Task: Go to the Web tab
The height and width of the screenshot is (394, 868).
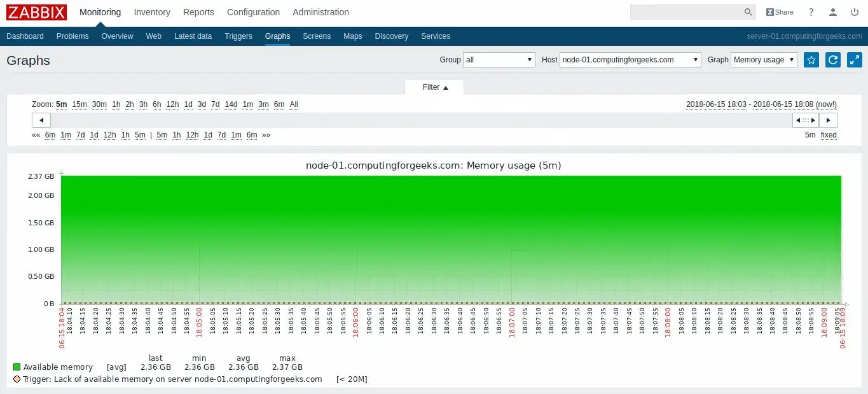Action: click(x=154, y=36)
